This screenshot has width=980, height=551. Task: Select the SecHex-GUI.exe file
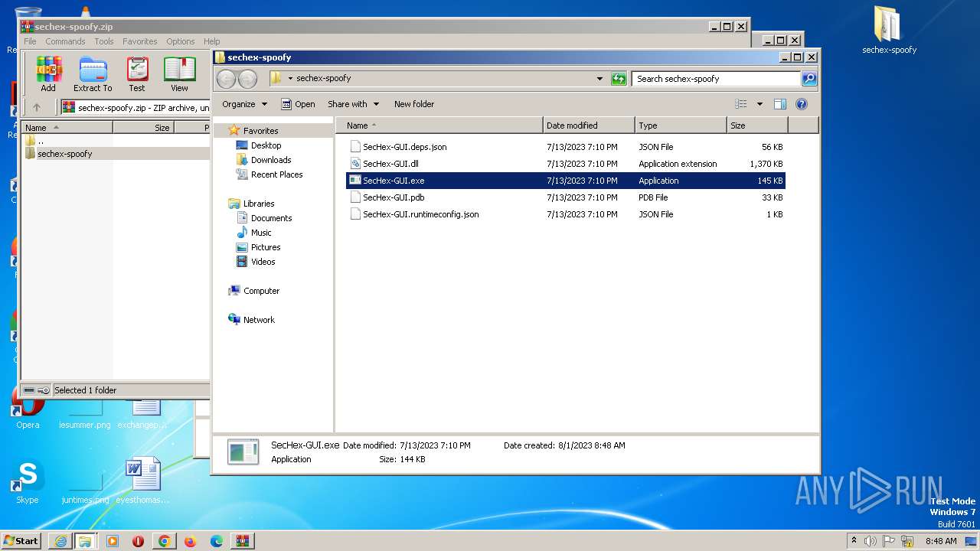coord(566,181)
